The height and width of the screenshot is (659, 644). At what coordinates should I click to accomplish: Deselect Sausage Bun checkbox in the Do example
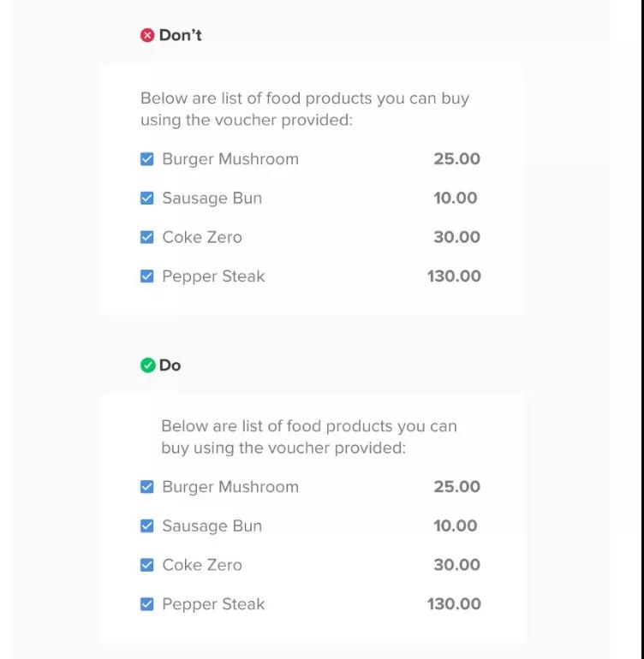147,526
